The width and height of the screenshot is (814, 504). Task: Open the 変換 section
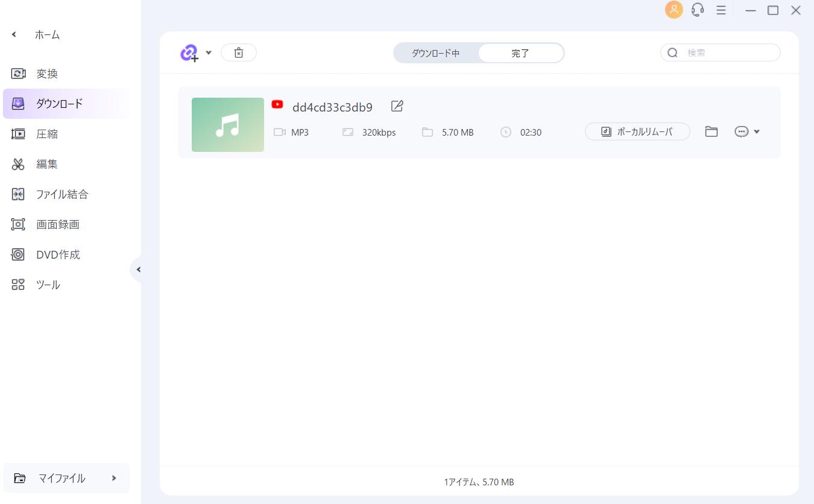66,74
